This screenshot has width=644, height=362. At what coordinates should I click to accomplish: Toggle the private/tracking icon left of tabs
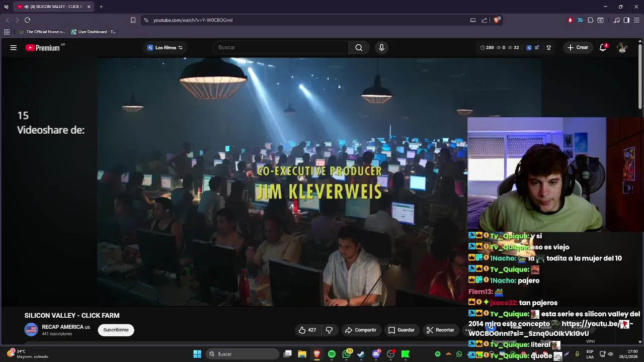point(6,7)
